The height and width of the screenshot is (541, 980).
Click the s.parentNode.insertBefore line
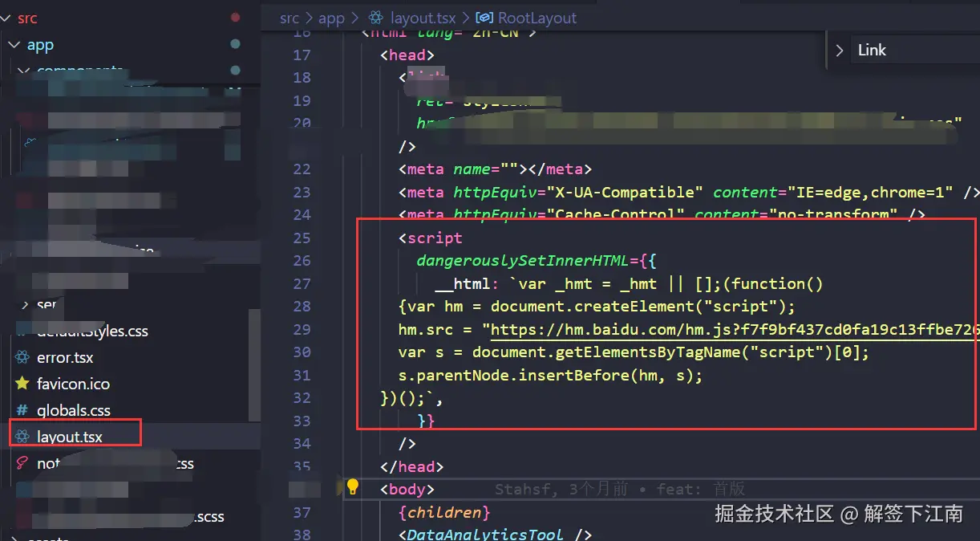[x=550, y=375]
